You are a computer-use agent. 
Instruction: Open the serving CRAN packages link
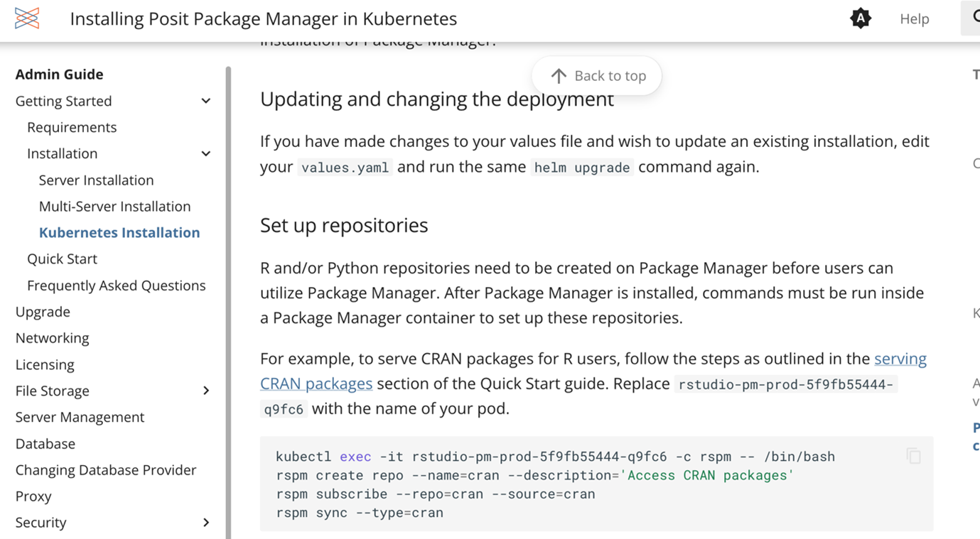click(900, 359)
